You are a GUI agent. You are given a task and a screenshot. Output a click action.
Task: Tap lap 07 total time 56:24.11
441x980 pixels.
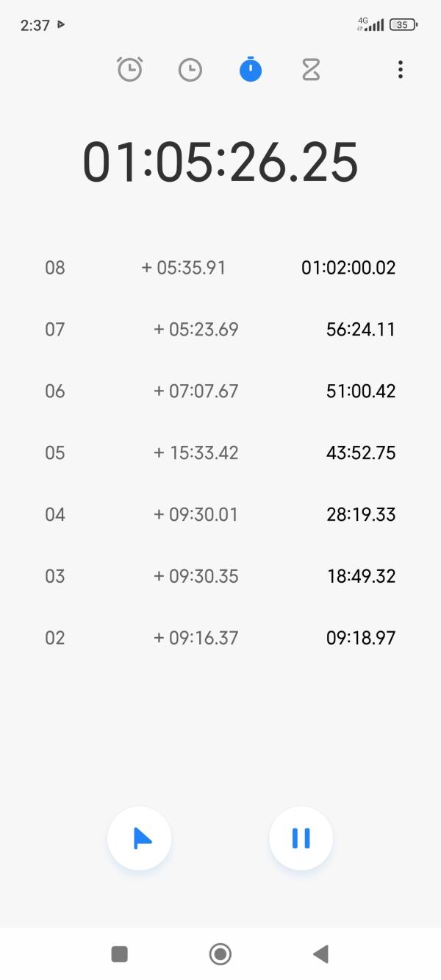pos(361,329)
